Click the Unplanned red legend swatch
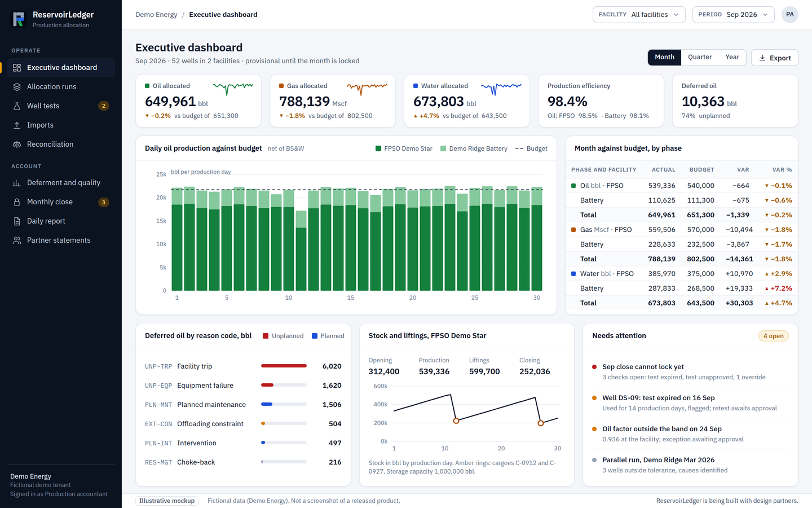Screen dimensions: 812x508 click(x=266, y=336)
